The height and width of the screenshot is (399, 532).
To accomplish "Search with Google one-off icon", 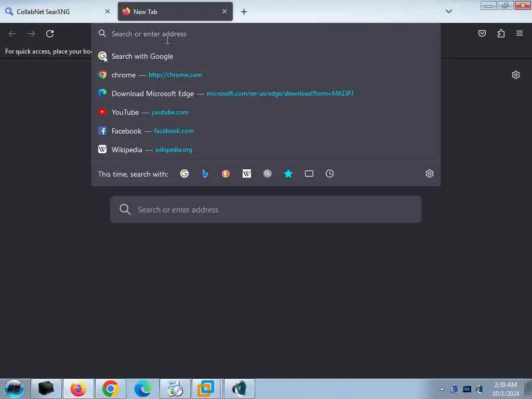I will pyautogui.click(x=184, y=174).
